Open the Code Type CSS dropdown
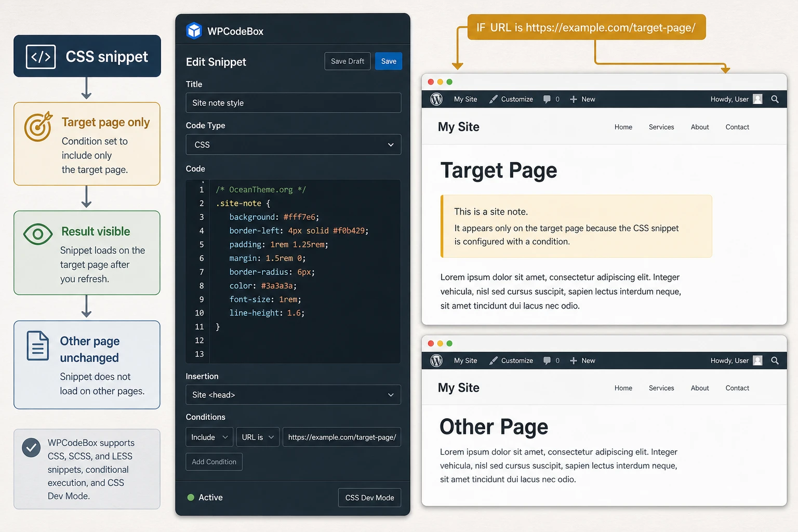 tap(294, 144)
